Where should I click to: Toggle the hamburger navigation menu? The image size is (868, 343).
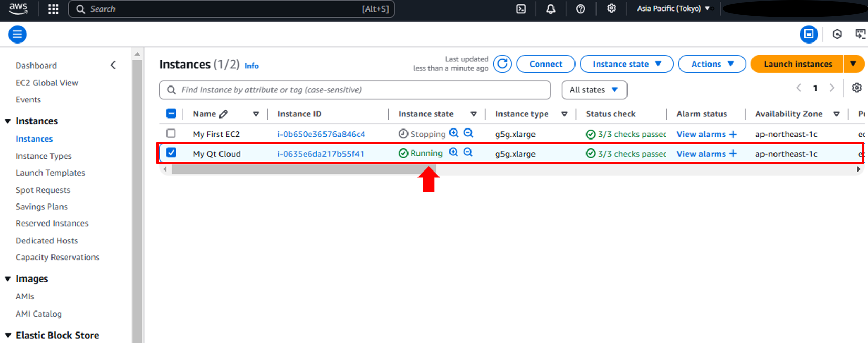(17, 35)
